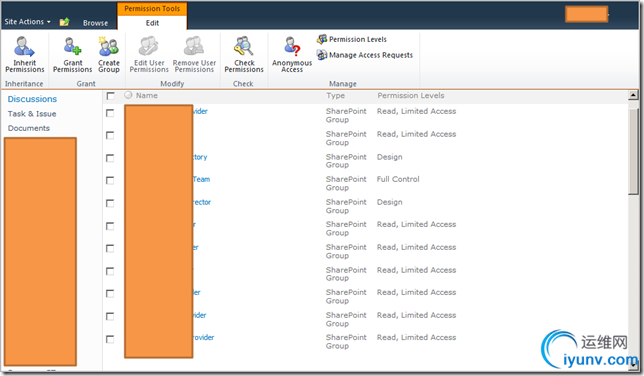Check the second row with Read, Limited Access

tap(110, 135)
